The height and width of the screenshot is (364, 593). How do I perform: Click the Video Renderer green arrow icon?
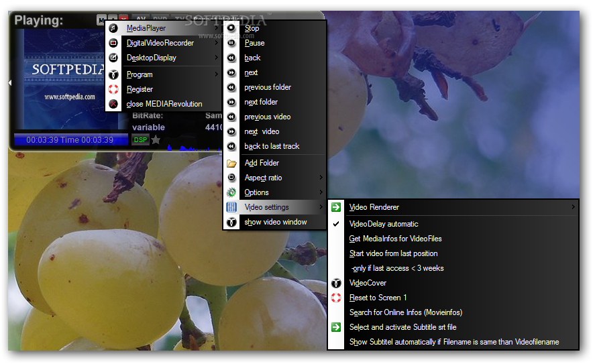point(336,206)
